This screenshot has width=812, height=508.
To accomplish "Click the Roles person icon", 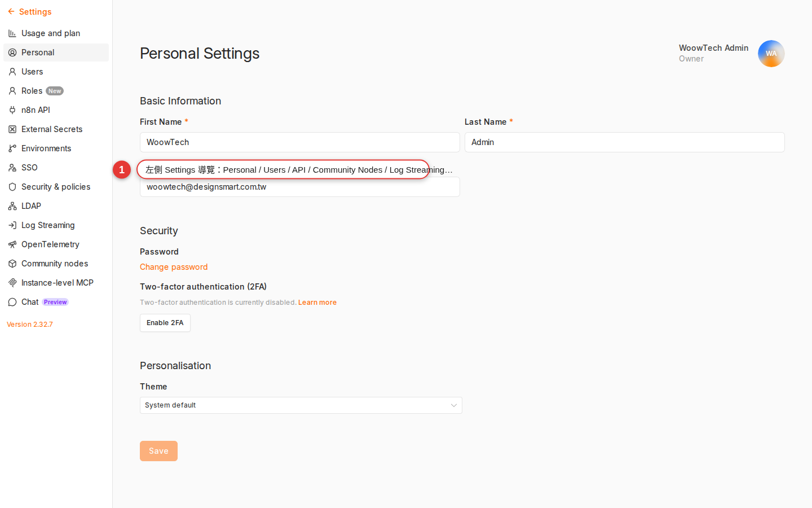I will coord(12,91).
